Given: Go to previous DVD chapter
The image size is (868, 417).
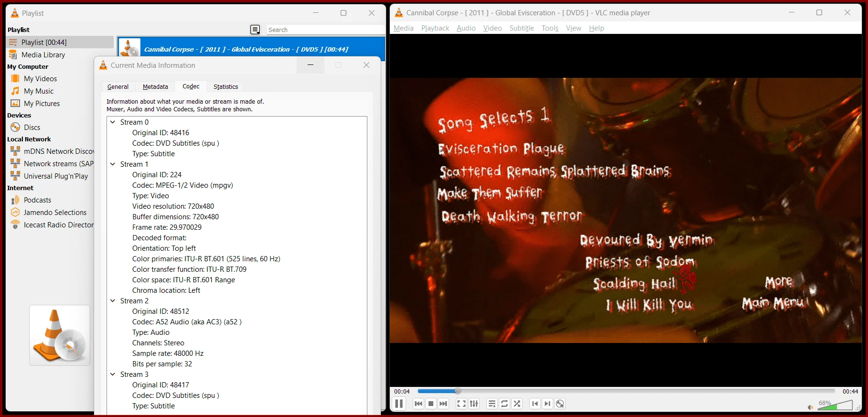Looking at the screenshot, I should click(x=535, y=404).
